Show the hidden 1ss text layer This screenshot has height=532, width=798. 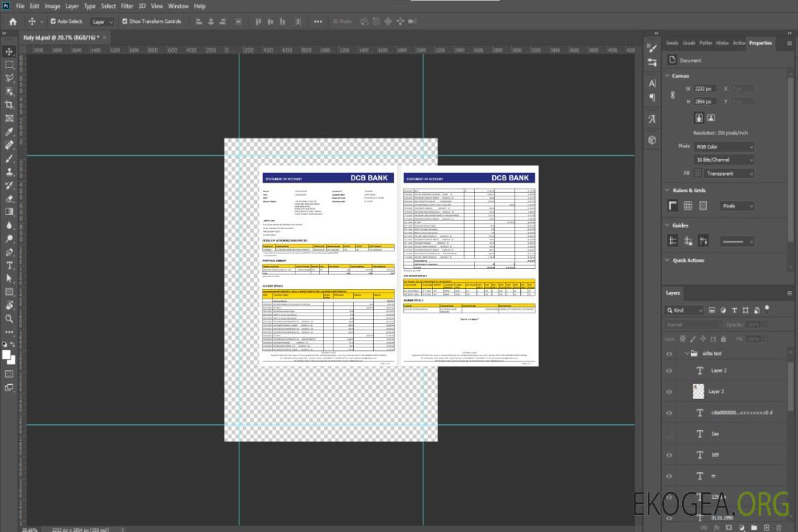pyautogui.click(x=669, y=434)
